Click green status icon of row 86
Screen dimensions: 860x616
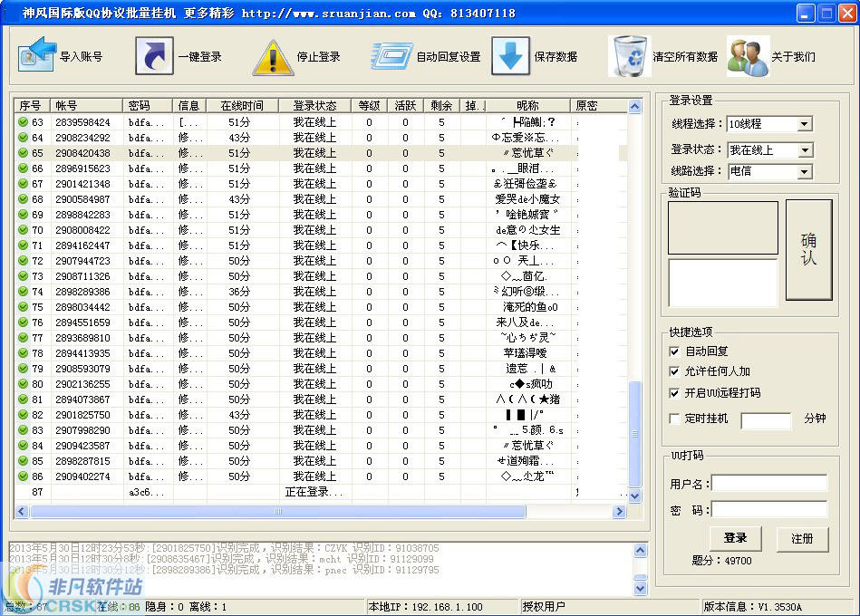(23, 476)
